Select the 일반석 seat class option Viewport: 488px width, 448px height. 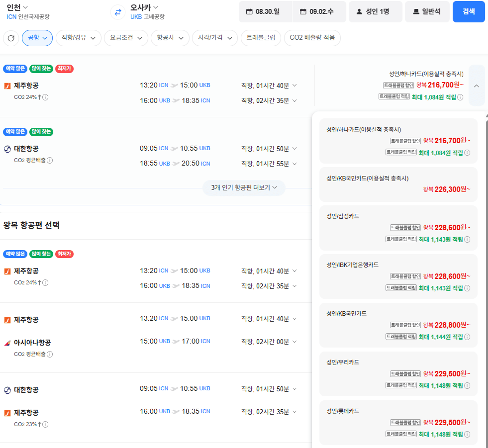[427, 12]
